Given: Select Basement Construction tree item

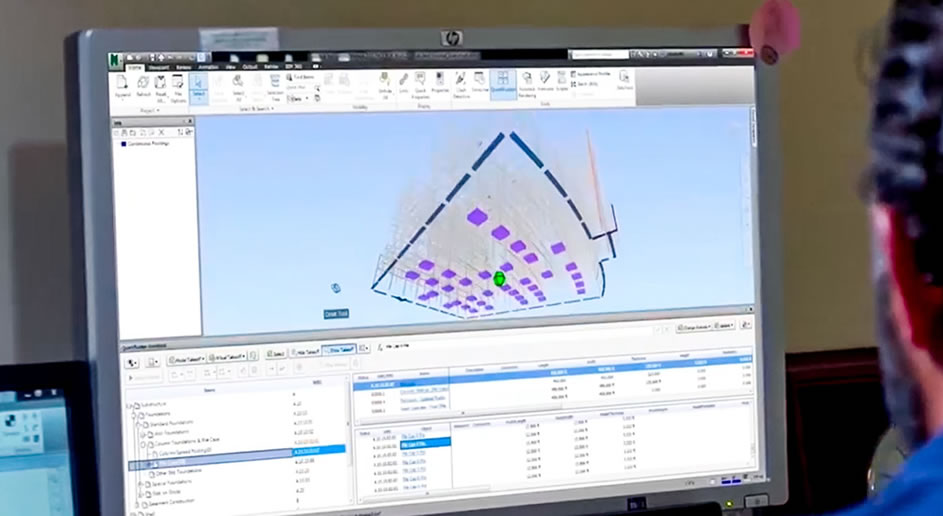Looking at the screenshot, I should 169,502.
